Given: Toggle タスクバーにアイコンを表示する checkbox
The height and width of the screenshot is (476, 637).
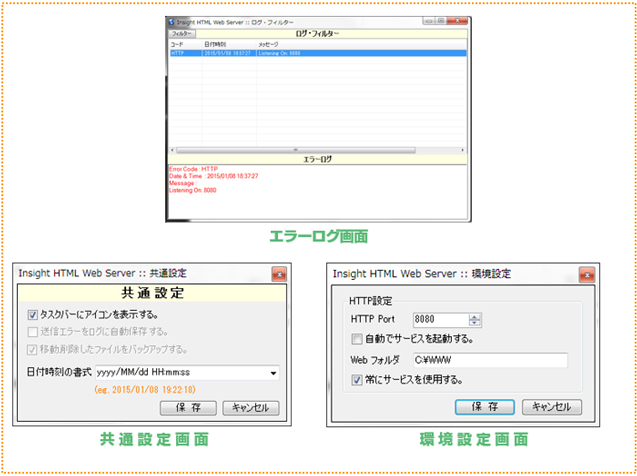Looking at the screenshot, I should (33, 314).
